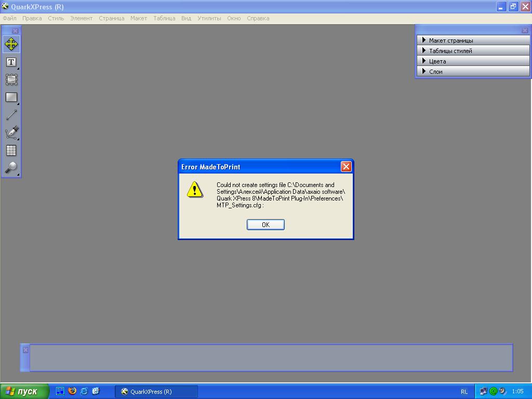
Task: Open the Страница menu
Action: (112, 18)
